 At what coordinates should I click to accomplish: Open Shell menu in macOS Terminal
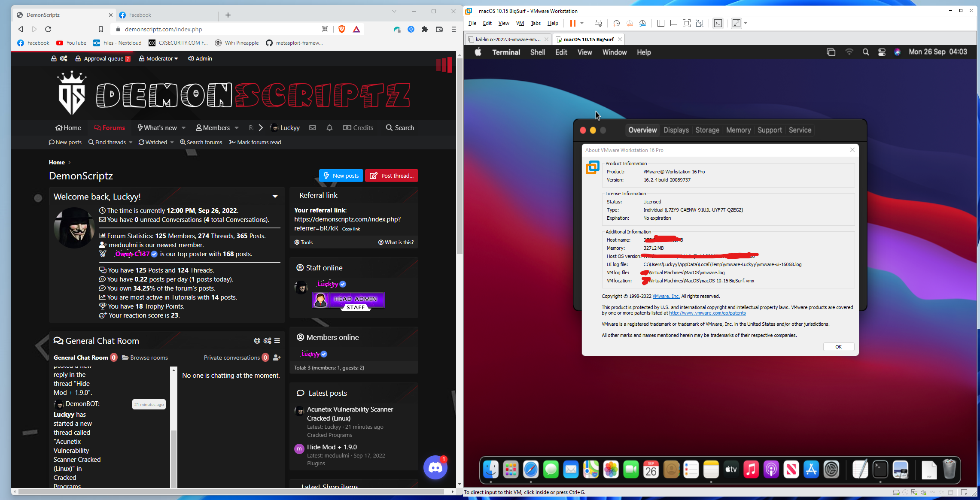[x=537, y=52]
